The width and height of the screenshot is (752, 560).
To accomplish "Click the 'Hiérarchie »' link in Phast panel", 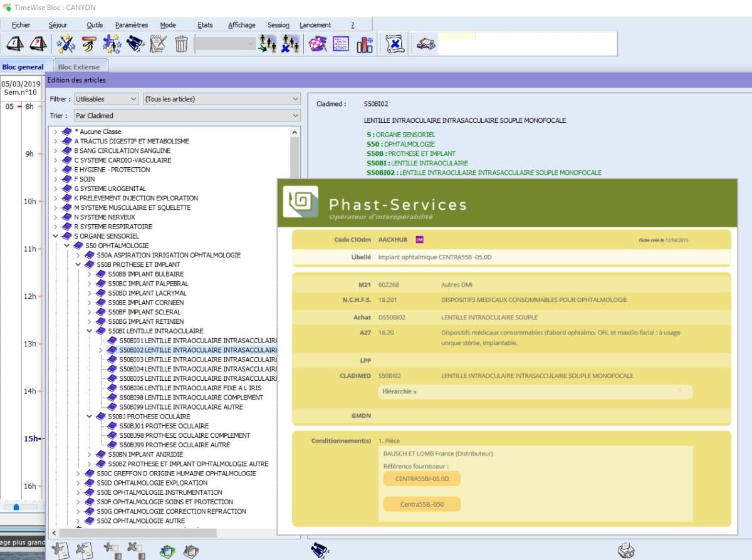I will coord(399,391).
